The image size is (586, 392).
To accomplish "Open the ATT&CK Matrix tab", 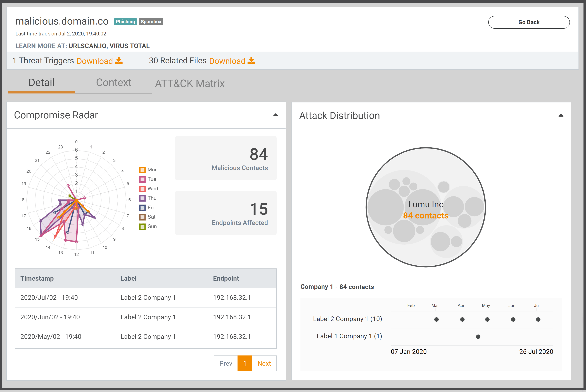I will pos(190,83).
